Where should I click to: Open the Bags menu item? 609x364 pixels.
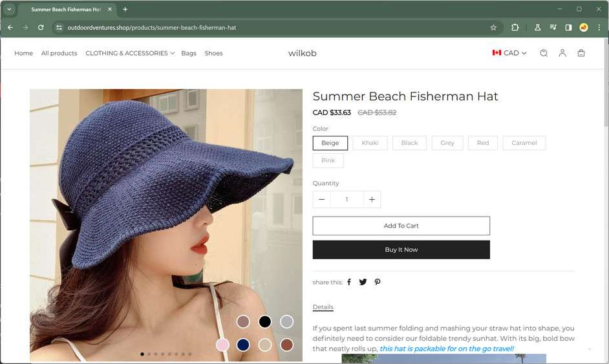[x=189, y=53]
